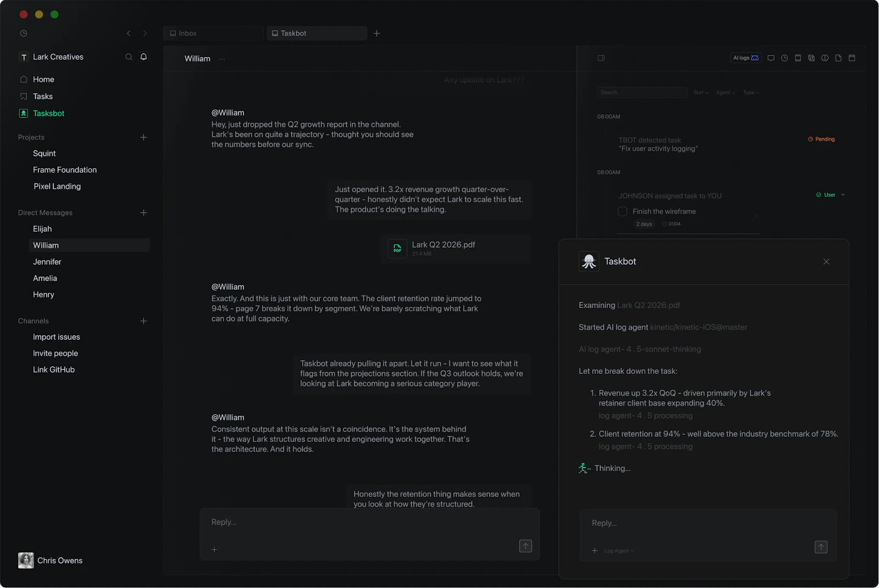
Task: Expand the User status dropdown
Action: 843,195
